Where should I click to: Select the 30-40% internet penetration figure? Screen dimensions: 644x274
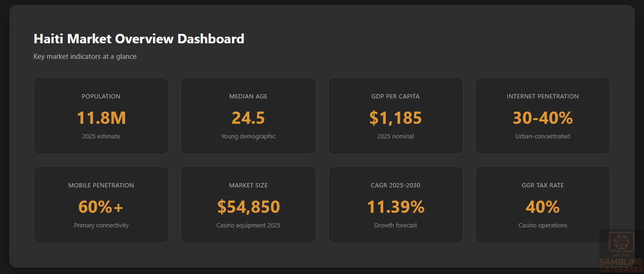(543, 118)
